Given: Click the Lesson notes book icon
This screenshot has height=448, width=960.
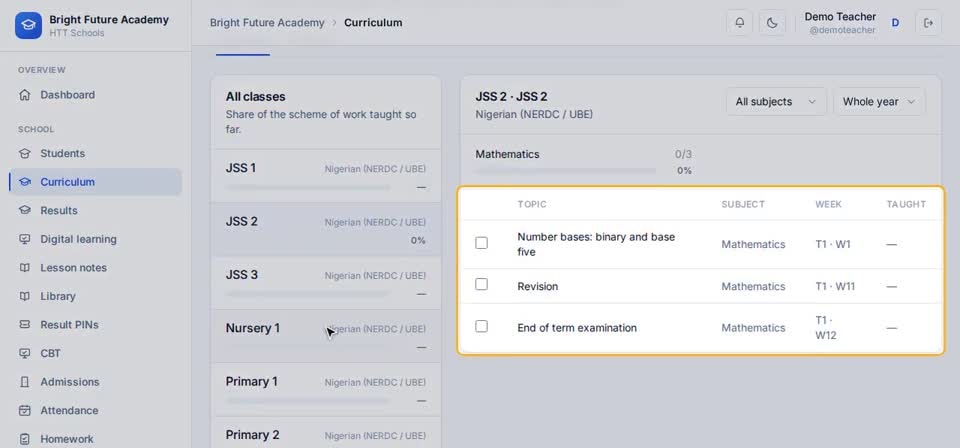Looking at the screenshot, I should (x=24, y=267).
